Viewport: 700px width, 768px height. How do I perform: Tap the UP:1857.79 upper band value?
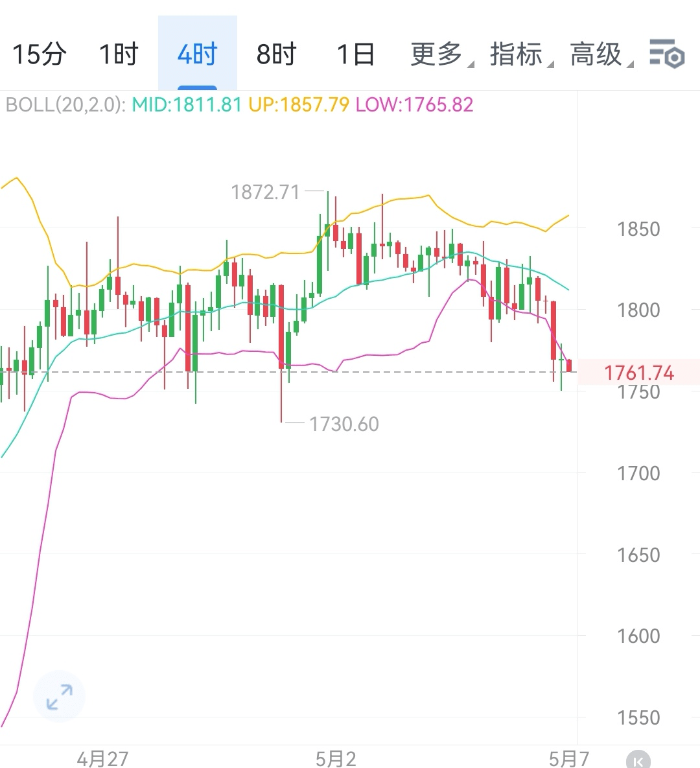coord(299,105)
